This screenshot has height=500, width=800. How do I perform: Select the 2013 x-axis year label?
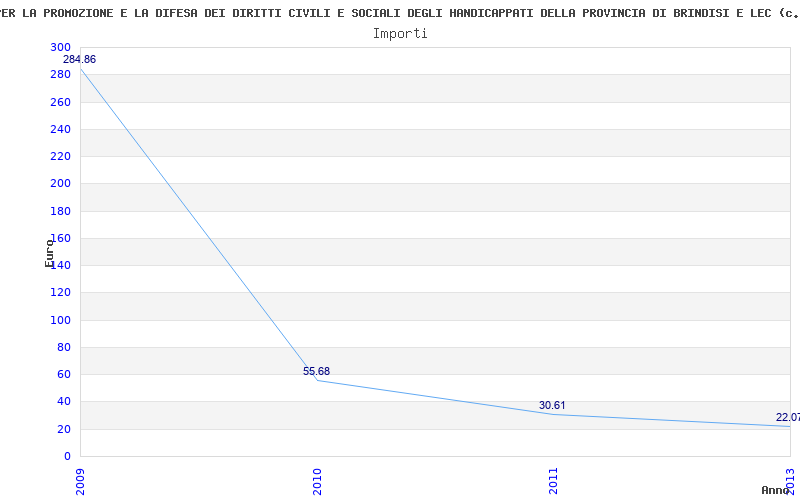click(790, 479)
